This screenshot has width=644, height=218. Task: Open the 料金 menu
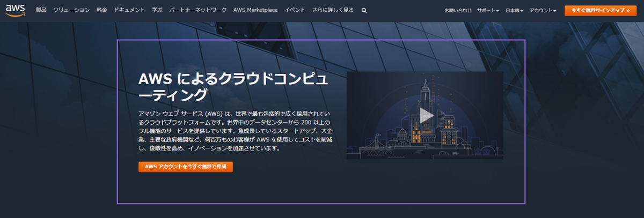(102, 10)
